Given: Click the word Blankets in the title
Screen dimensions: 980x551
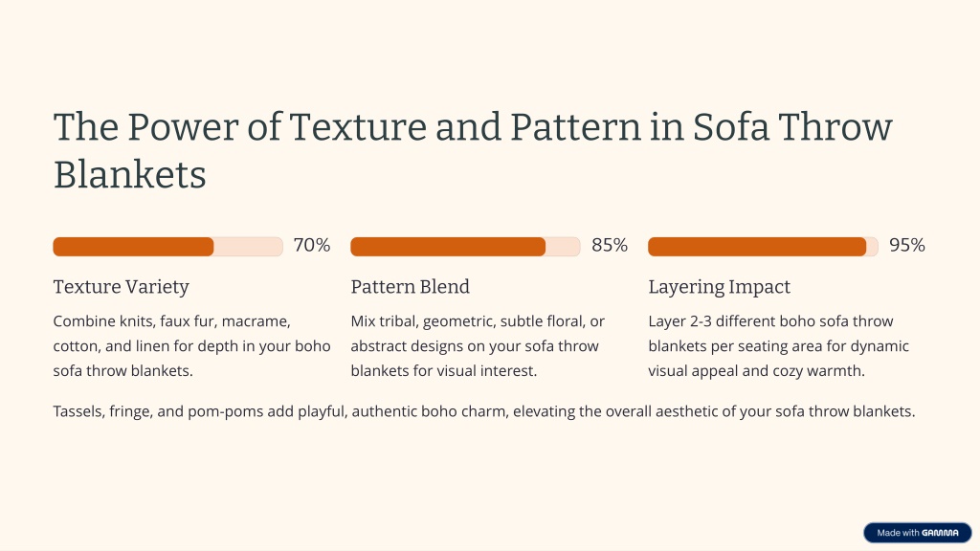Looking at the screenshot, I should (129, 174).
